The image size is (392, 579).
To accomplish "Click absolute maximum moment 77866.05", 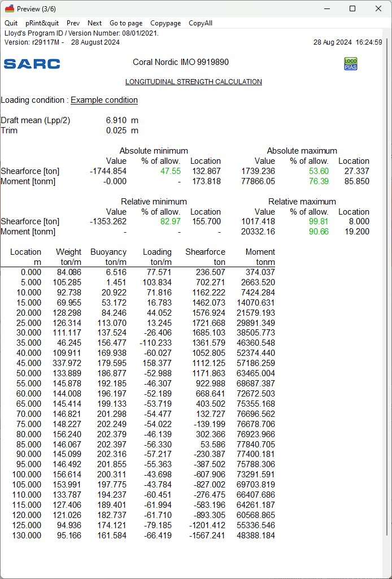I will [258, 181].
